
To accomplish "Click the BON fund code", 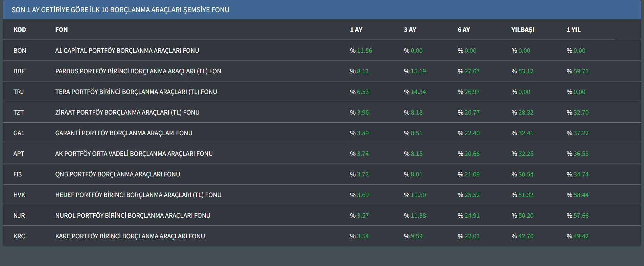I will (20, 51).
